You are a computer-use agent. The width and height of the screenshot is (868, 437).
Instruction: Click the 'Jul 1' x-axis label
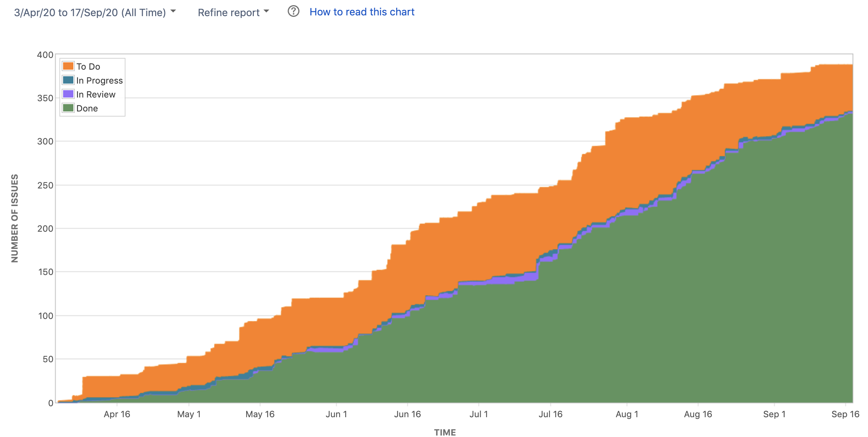click(x=478, y=414)
